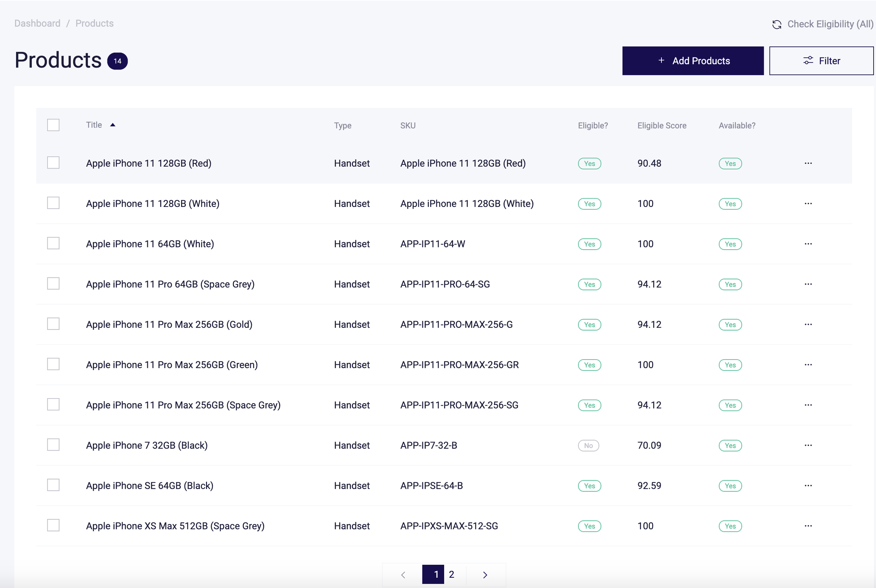Select the iPhone XS Max 512GB (Space Grey) checkbox
The width and height of the screenshot is (876, 588).
point(53,525)
